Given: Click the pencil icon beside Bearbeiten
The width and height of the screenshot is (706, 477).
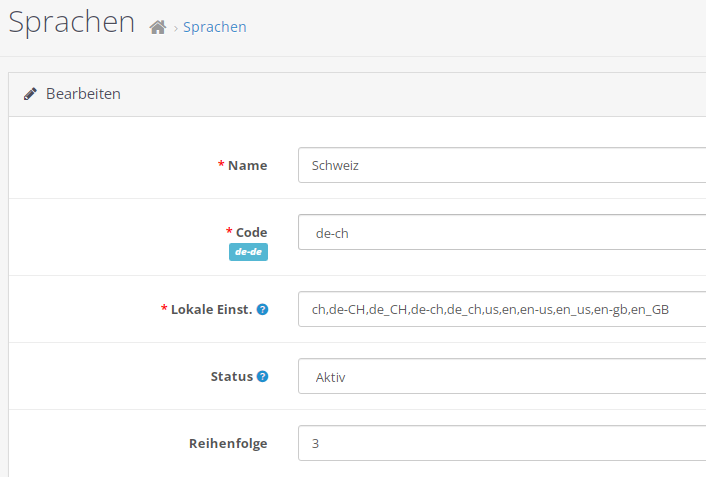Looking at the screenshot, I should point(31,93).
